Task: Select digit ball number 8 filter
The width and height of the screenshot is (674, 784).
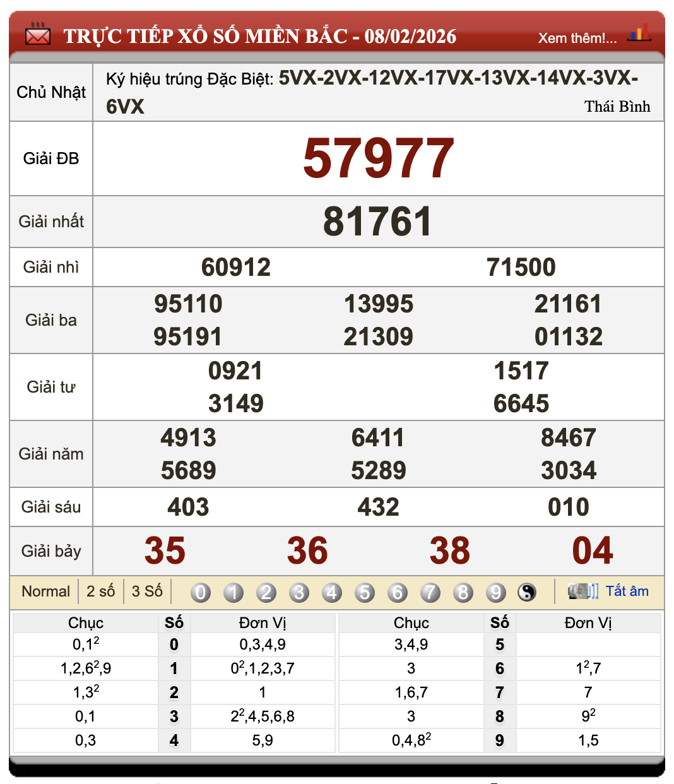Action: click(463, 592)
